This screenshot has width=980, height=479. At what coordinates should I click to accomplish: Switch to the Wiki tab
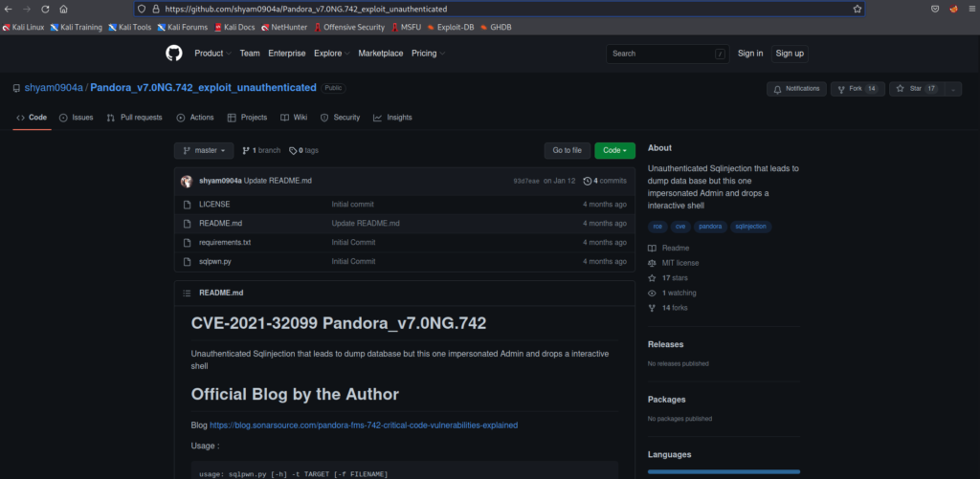[x=294, y=118]
